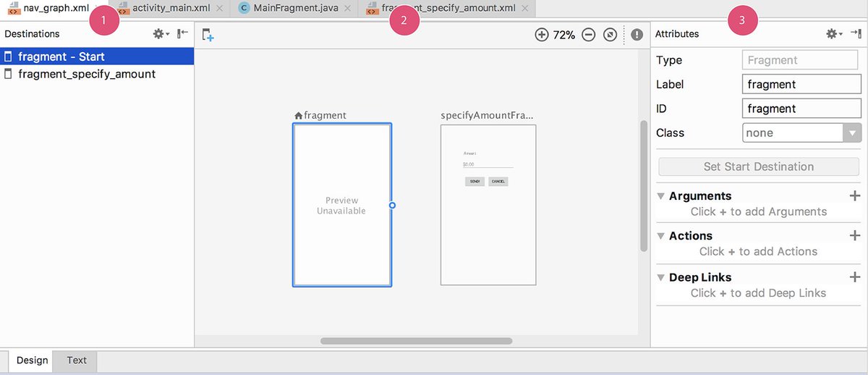Click the ID input field
The height and width of the screenshot is (375, 868).
click(801, 109)
